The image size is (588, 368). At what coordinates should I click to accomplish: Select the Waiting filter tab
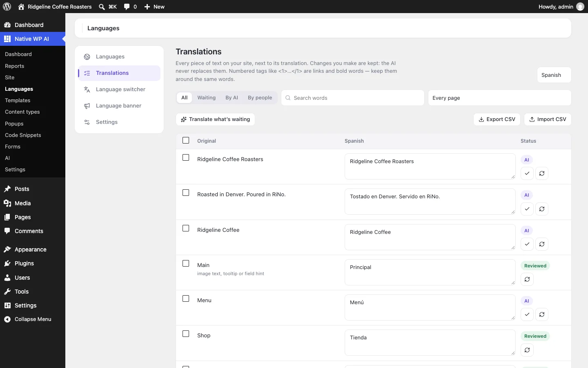[206, 98]
